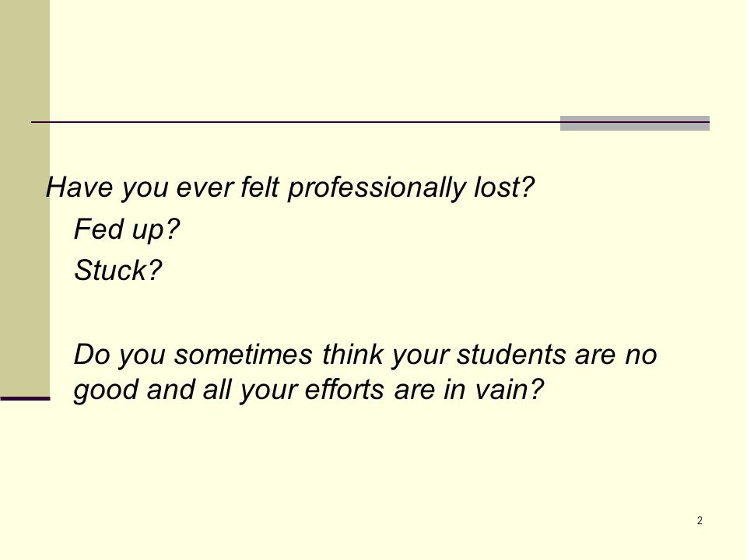Screen dimensions: 747x560
Task: Click the olive vertical sidebar band
Action: pos(25,198)
